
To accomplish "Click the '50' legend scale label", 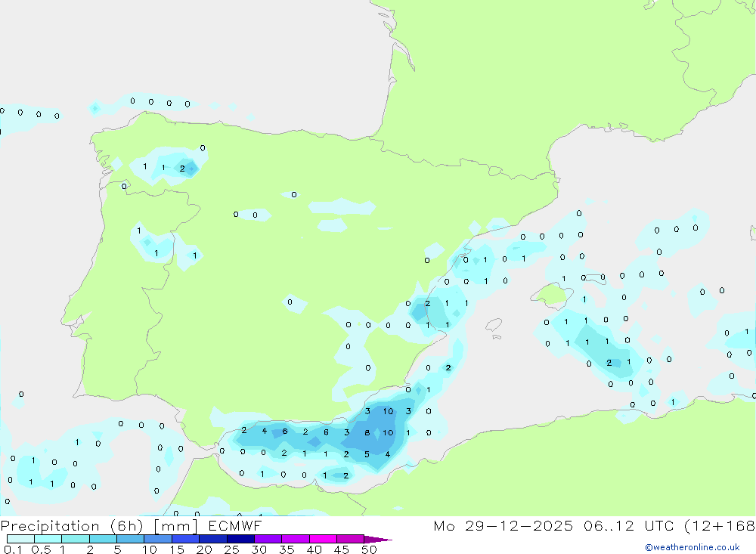I will (x=369, y=549).
